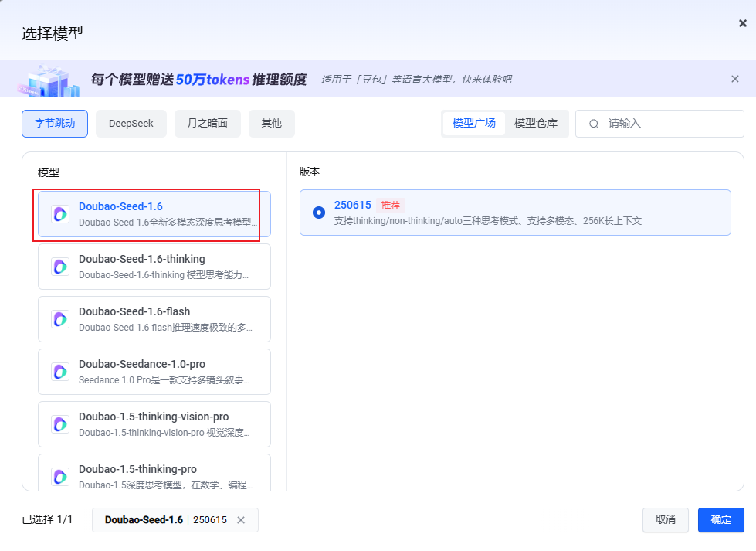
Task: Remove the selected Doubao-Seed-1.6 250615 chip
Action: coord(241,520)
